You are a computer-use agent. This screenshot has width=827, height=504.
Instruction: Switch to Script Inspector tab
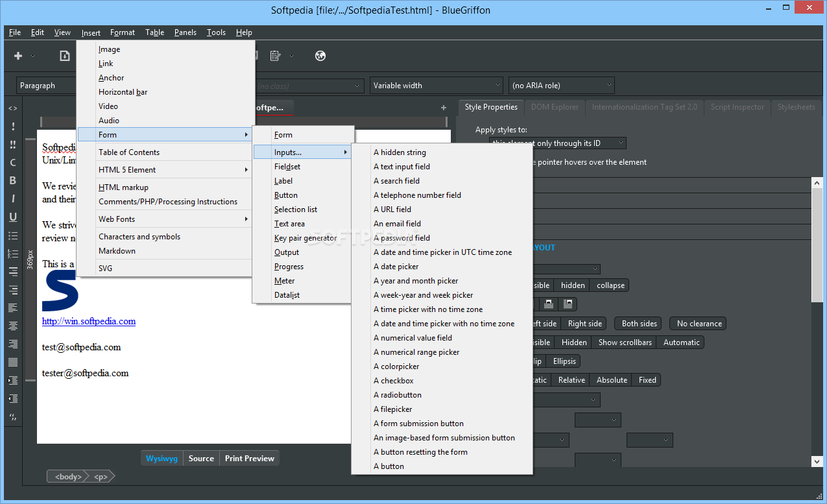coord(738,107)
